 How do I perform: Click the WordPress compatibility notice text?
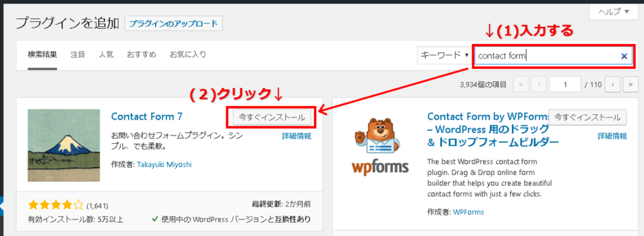(x=231, y=219)
